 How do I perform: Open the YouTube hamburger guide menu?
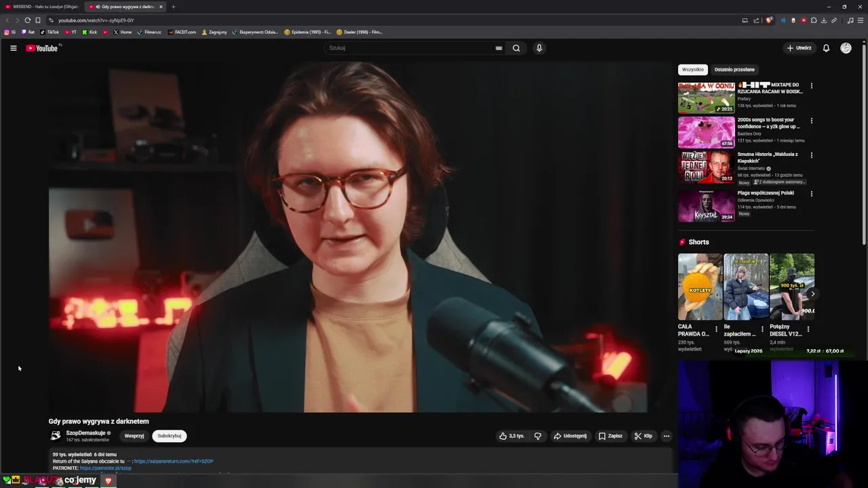(13, 48)
